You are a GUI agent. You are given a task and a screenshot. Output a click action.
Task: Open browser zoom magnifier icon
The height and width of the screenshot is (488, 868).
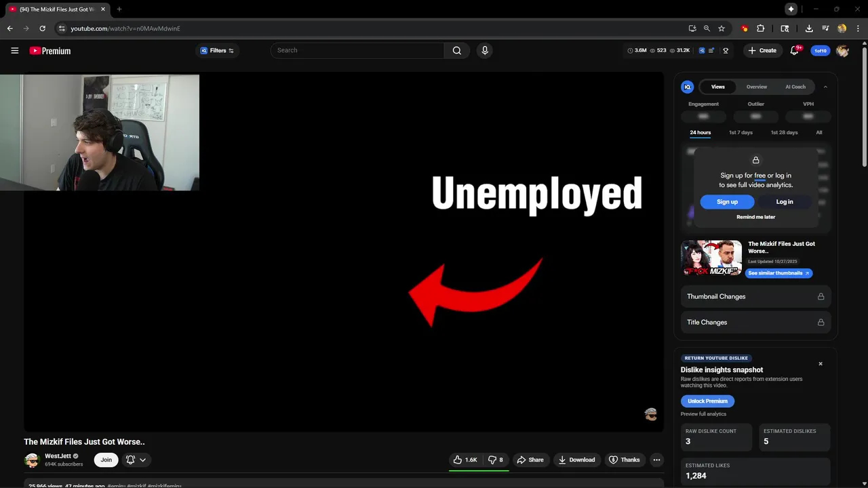click(x=707, y=28)
